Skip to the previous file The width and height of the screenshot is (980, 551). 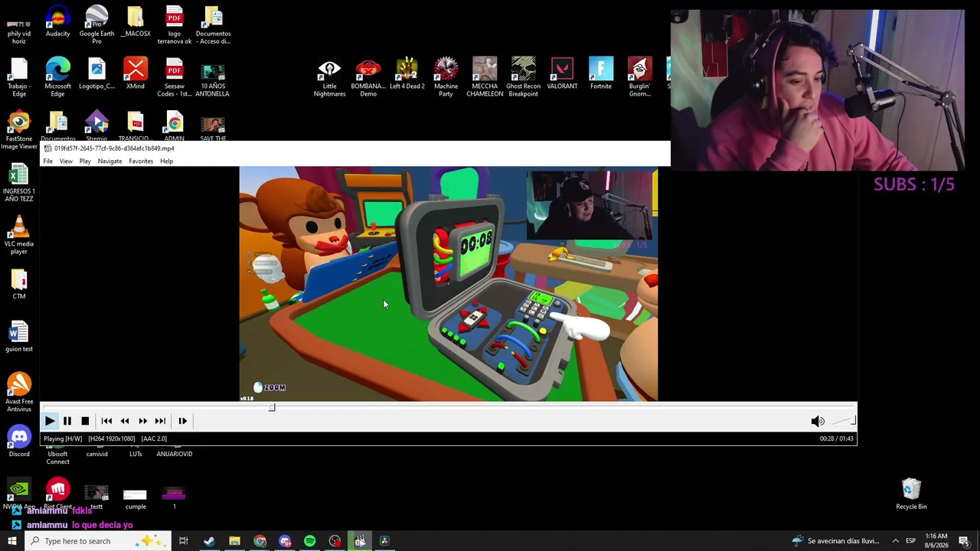click(106, 421)
